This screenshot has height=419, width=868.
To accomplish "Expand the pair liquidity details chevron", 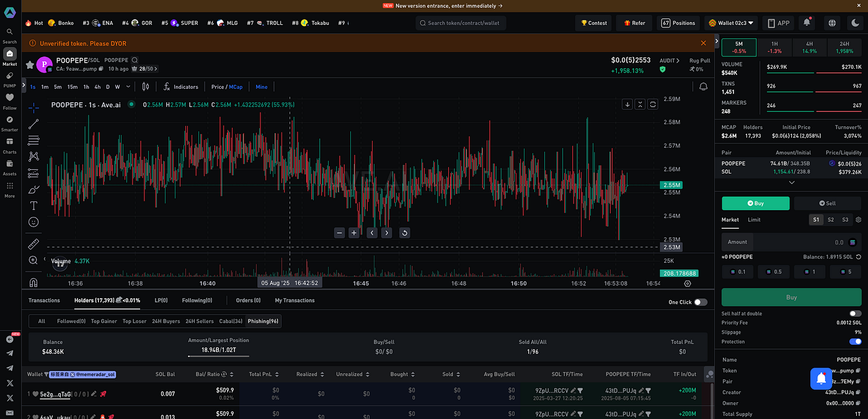I will pyautogui.click(x=792, y=183).
